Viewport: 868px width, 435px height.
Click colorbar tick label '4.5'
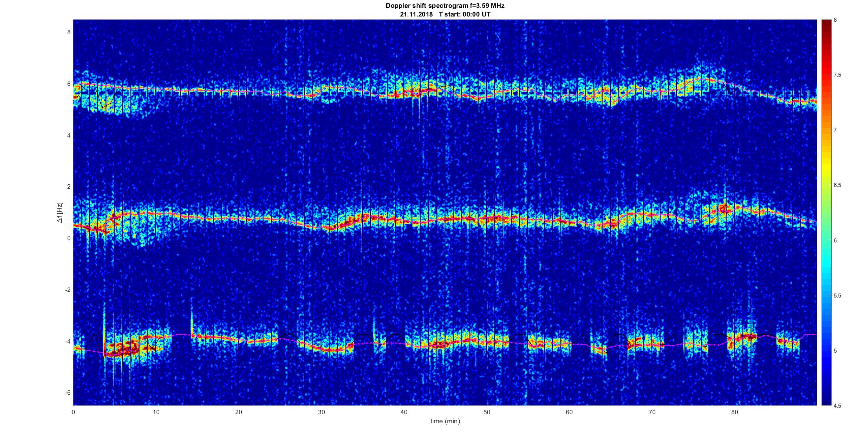838,406
